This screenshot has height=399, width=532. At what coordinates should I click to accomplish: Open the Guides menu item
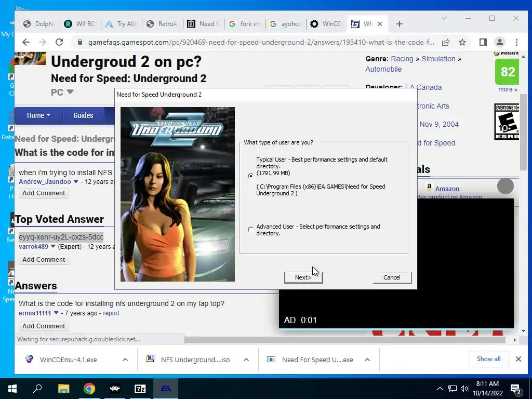pyautogui.click(x=83, y=115)
